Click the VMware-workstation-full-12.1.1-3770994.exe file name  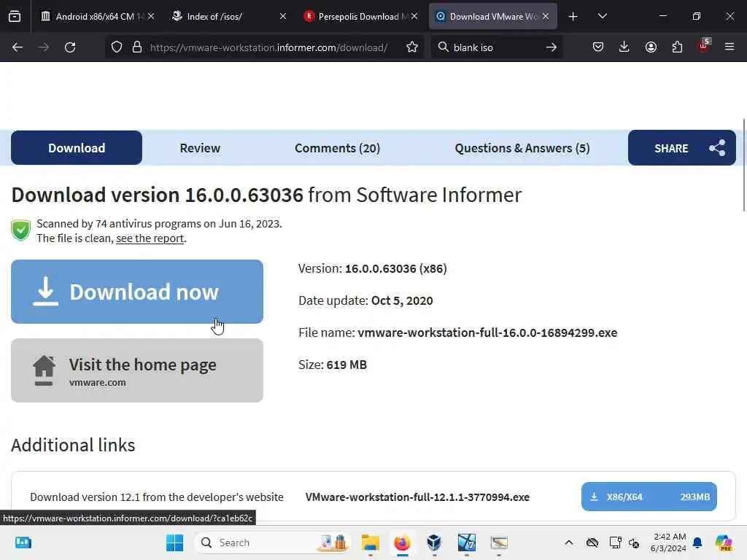pos(417,497)
